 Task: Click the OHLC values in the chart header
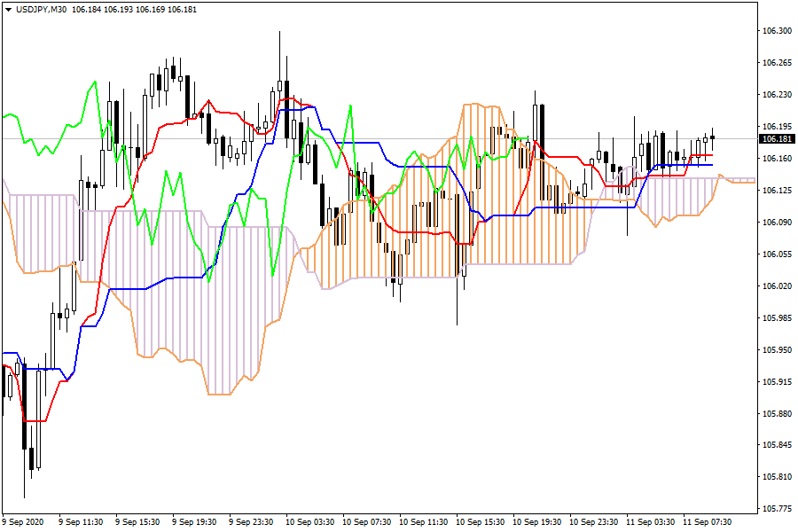point(135,9)
